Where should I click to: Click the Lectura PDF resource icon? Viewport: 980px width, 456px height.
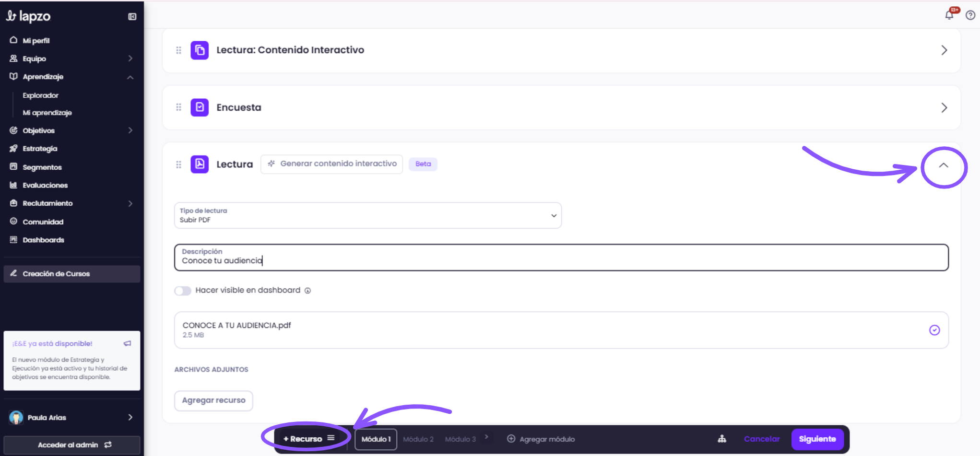[x=200, y=164]
